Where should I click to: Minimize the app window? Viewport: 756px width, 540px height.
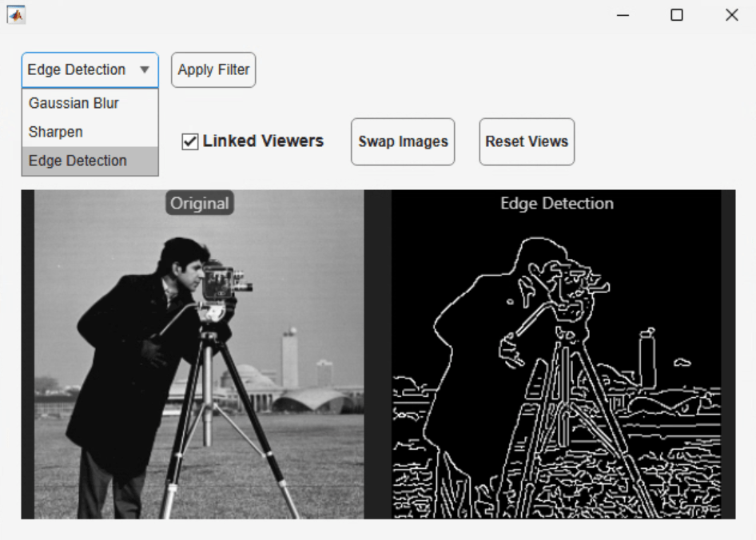[x=623, y=15]
